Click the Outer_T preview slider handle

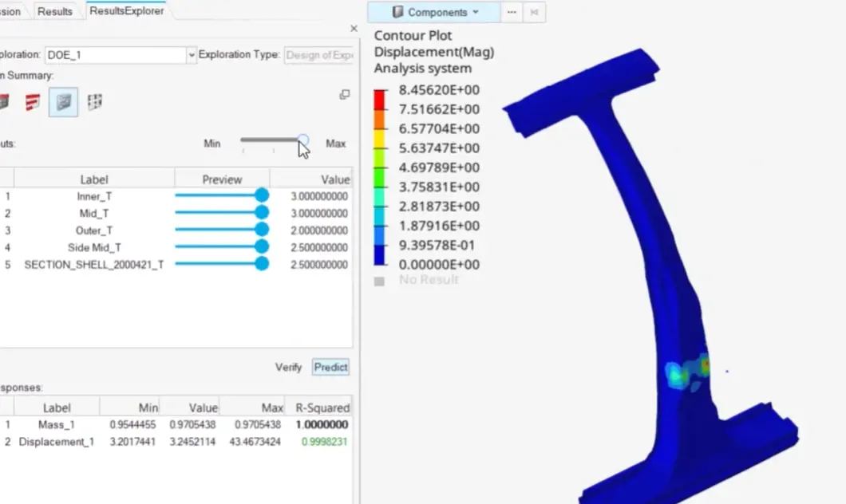point(261,230)
